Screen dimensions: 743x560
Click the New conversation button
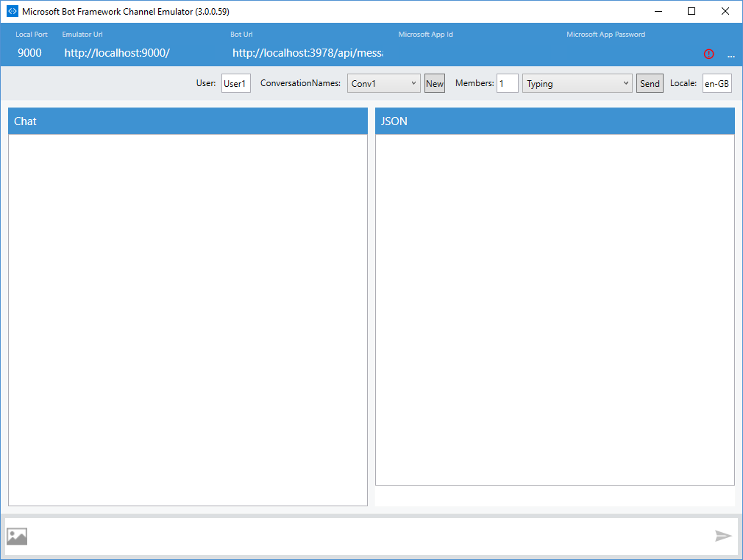pos(435,83)
